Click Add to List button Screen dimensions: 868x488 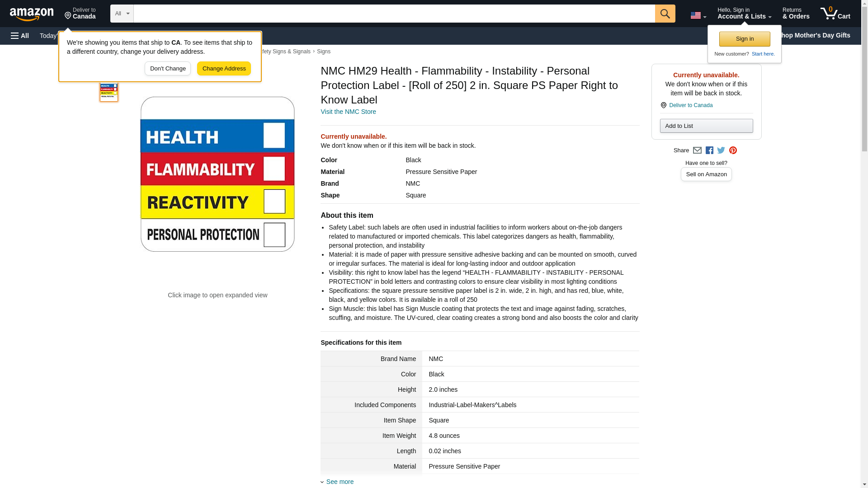(706, 126)
